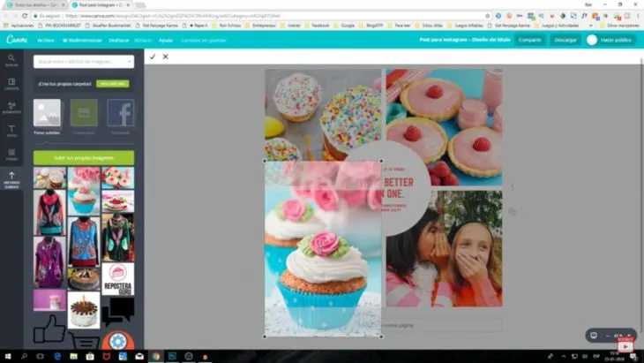Image resolution: width=644 pixels, height=363 pixels.
Task: Open the Texto panel in sidebar
Action: click(11, 131)
